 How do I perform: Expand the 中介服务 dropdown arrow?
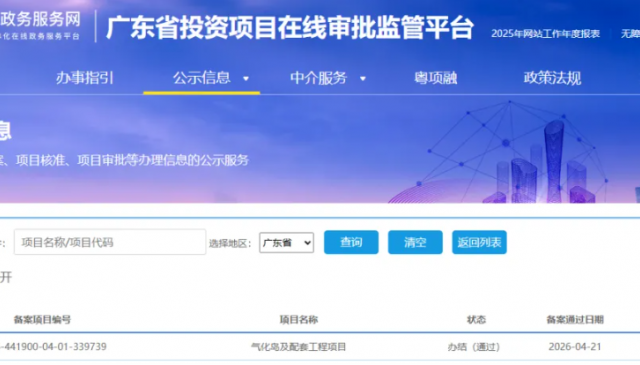(x=362, y=78)
